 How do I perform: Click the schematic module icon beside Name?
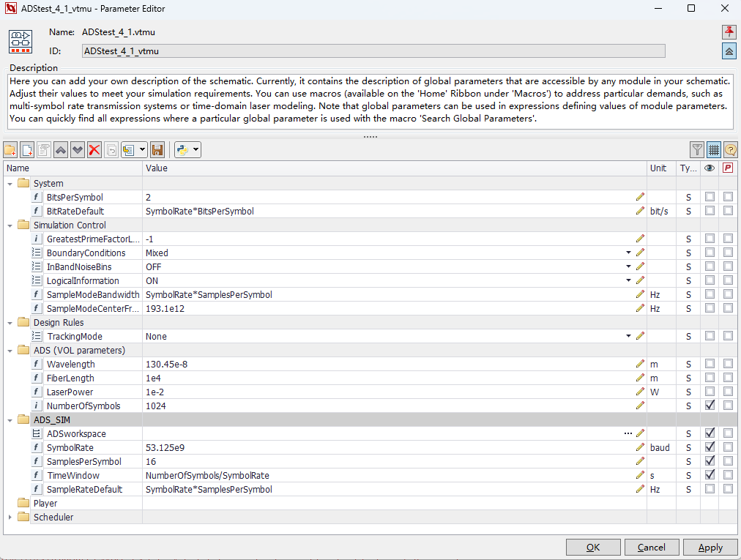point(21,42)
